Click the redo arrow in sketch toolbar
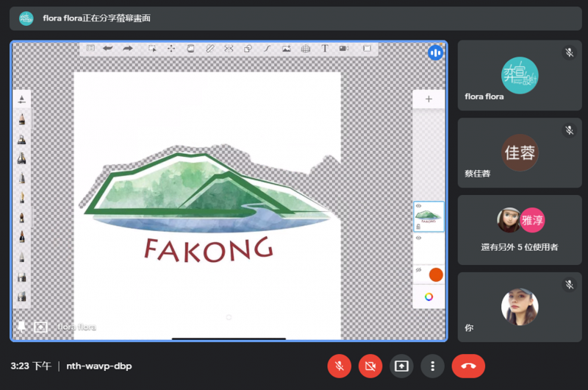Image resolution: width=588 pixels, height=390 pixels. [x=128, y=49]
